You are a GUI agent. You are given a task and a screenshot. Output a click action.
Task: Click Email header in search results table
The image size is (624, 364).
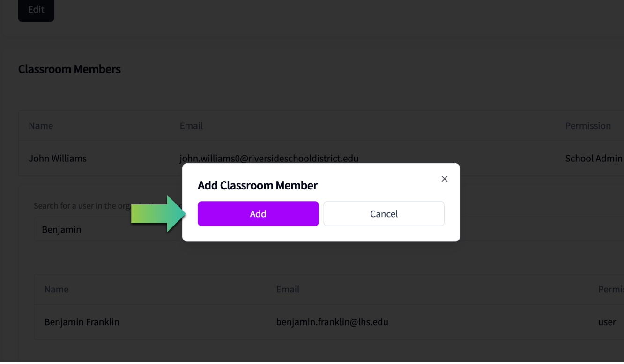point(288,289)
